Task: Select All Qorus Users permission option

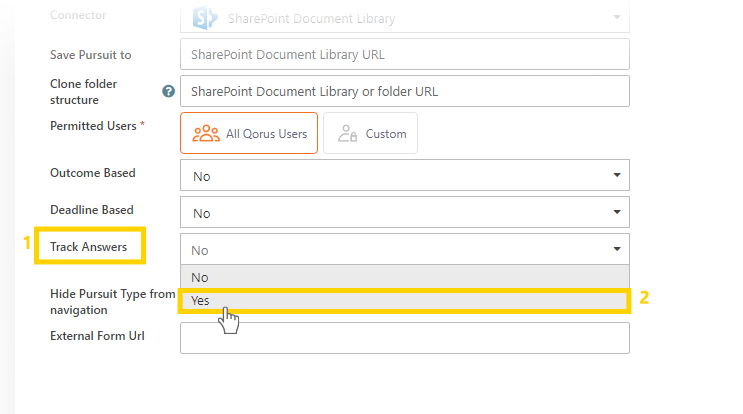Action: (x=249, y=133)
